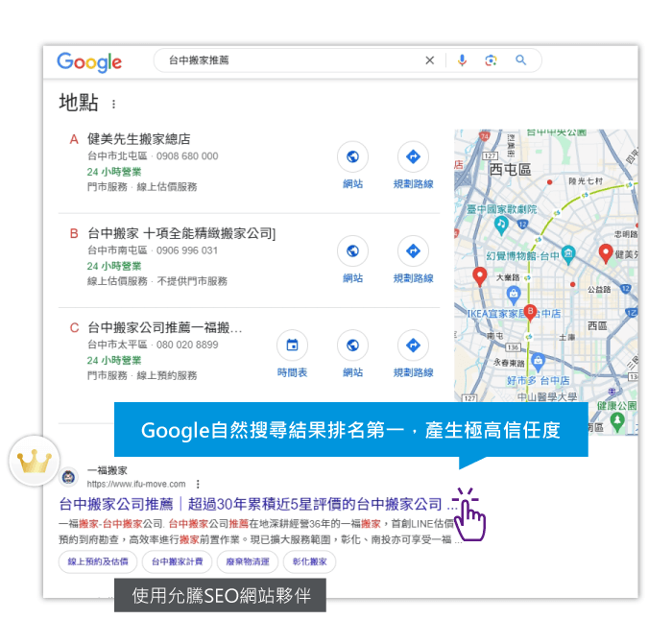This screenshot has width=672, height=643.
Task: Click 好市多 台中店 shopping marker on map
Action: (x=538, y=363)
